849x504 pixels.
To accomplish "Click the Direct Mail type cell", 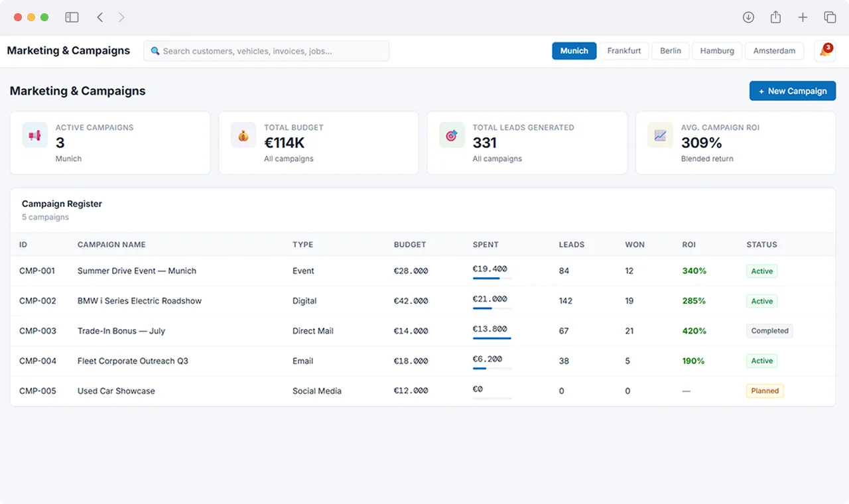I will coord(313,331).
